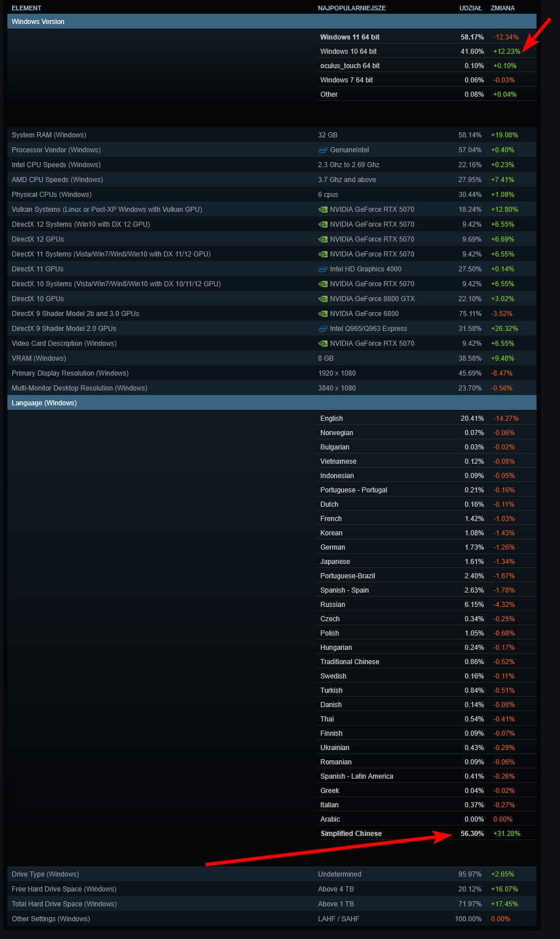Select the Russian language row
This screenshot has height=939, width=560.
(x=426, y=605)
